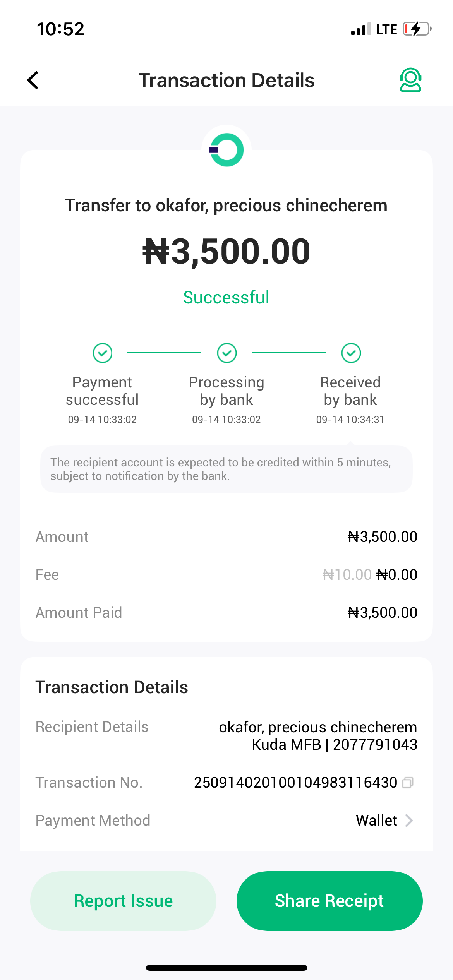Tap the 10:52 status bar clock
This screenshot has height=980, width=453.
pyautogui.click(x=60, y=29)
